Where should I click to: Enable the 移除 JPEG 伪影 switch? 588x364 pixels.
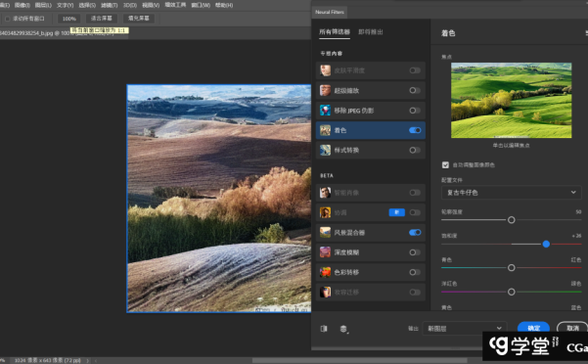(415, 111)
